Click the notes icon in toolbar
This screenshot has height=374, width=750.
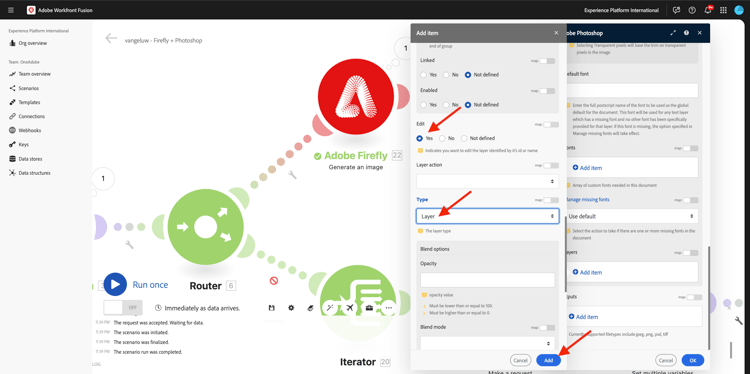tap(310, 308)
